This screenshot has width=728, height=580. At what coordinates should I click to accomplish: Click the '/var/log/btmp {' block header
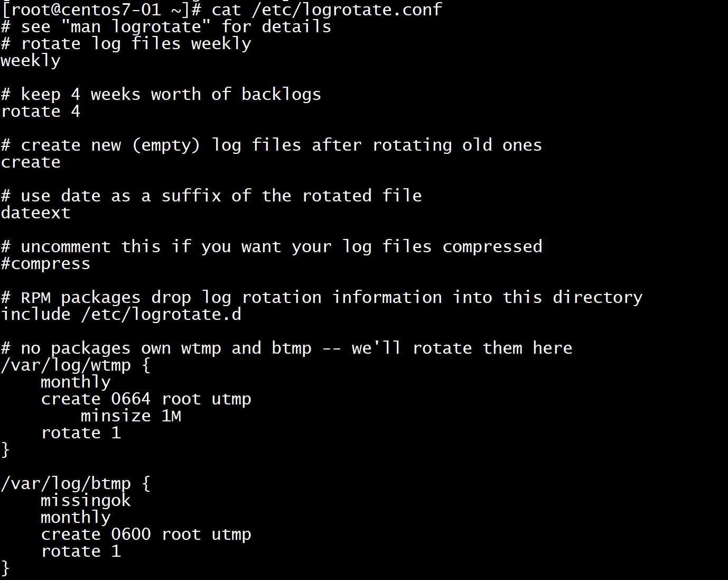click(x=76, y=484)
